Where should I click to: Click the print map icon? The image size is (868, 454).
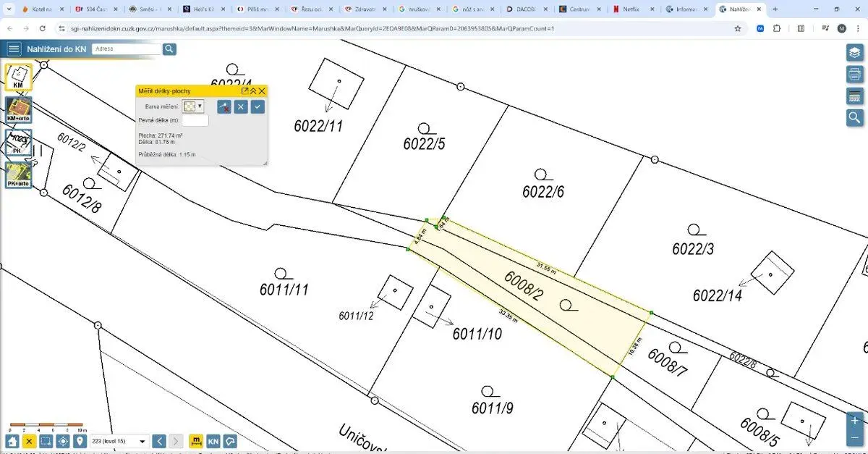tap(855, 74)
